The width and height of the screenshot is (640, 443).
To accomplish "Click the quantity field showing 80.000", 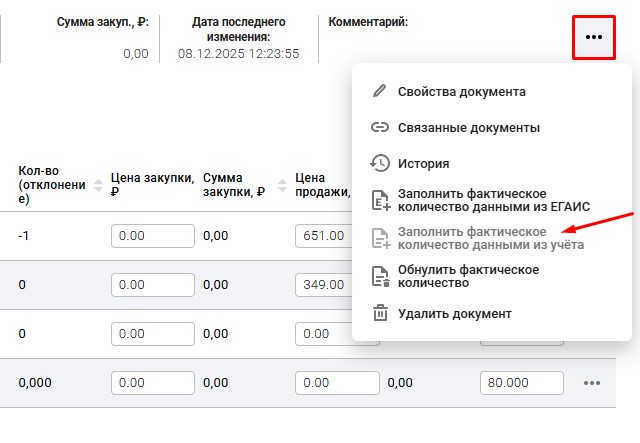I will tap(522, 383).
